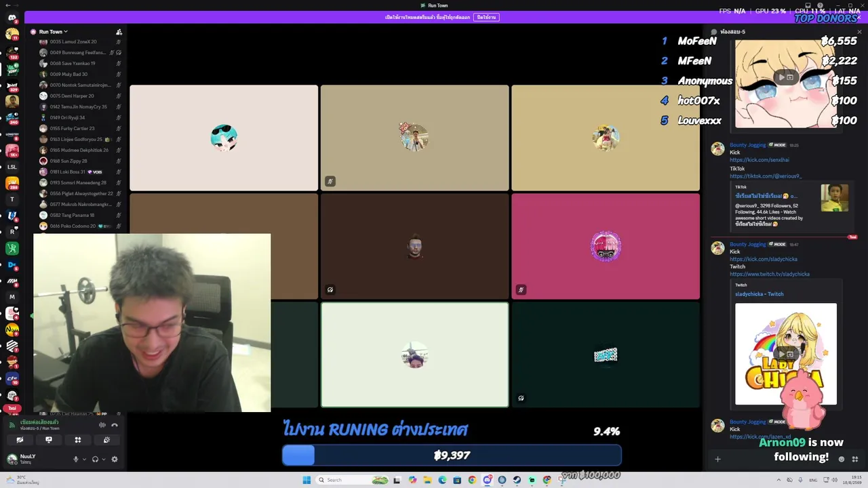Open NuuLY user profile panel
The image size is (868, 488).
(22, 459)
